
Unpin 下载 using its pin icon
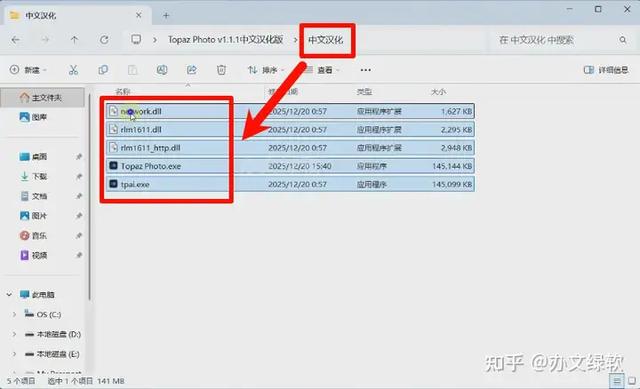(79, 176)
